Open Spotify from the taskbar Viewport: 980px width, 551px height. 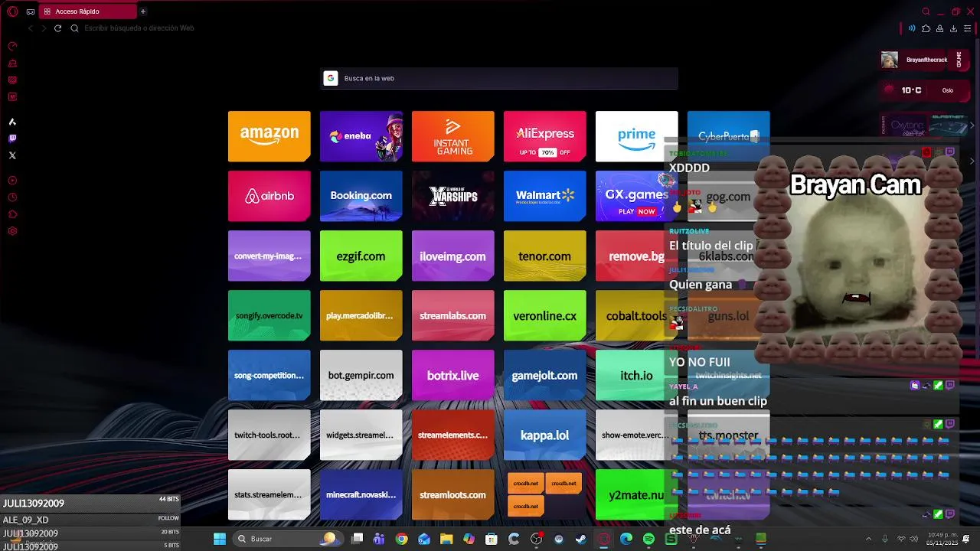pos(649,539)
